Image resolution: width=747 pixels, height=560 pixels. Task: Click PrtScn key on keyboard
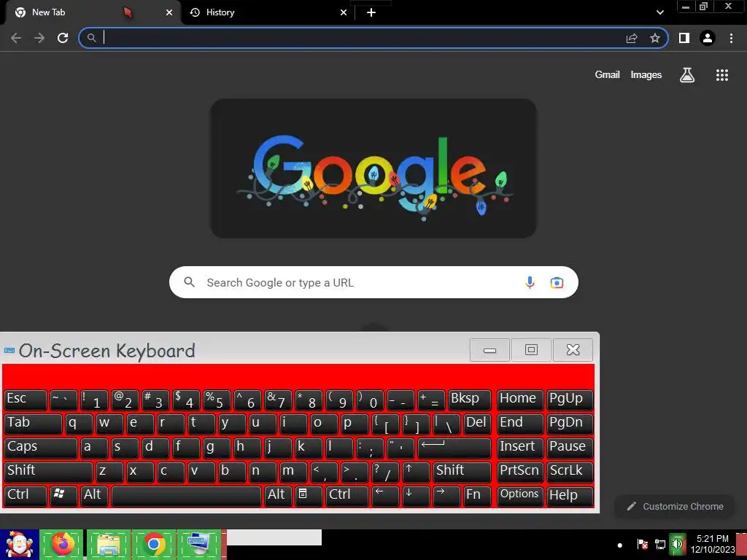(520, 472)
